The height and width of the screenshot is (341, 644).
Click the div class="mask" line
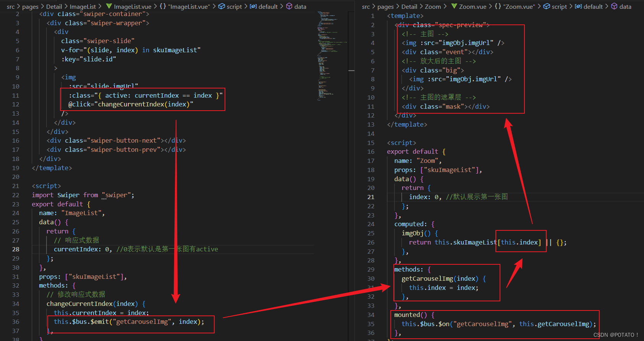[x=446, y=106]
